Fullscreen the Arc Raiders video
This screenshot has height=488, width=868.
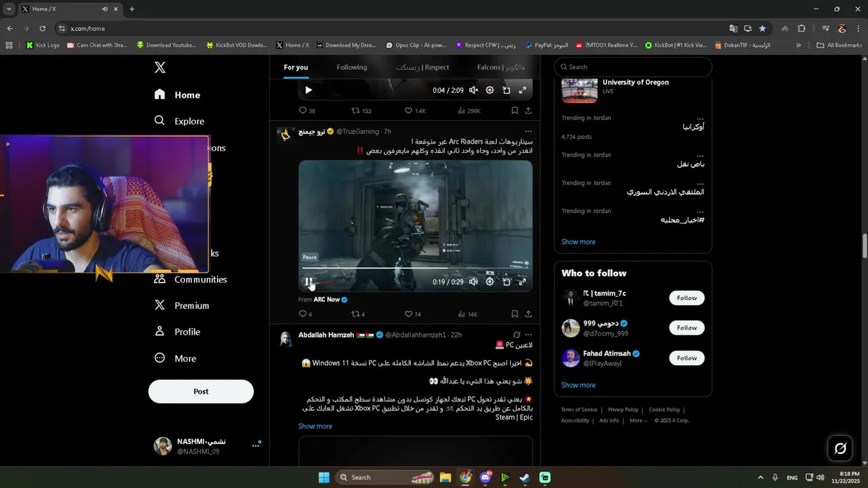pos(523,282)
